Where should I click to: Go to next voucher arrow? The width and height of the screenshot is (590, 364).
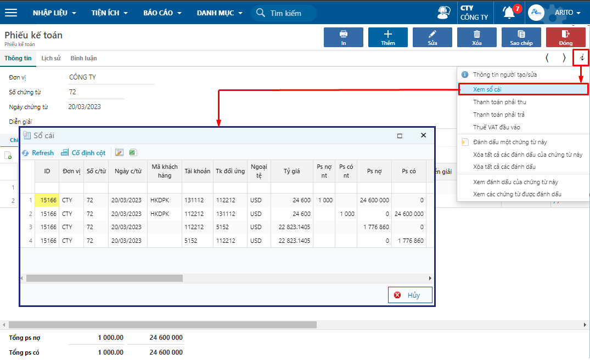click(x=564, y=58)
